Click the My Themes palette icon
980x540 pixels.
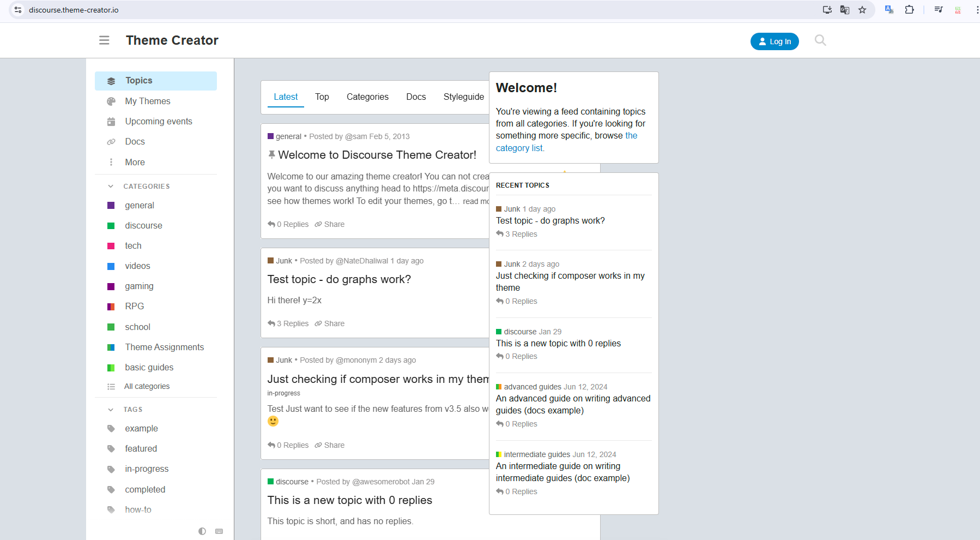click(111, 101)
